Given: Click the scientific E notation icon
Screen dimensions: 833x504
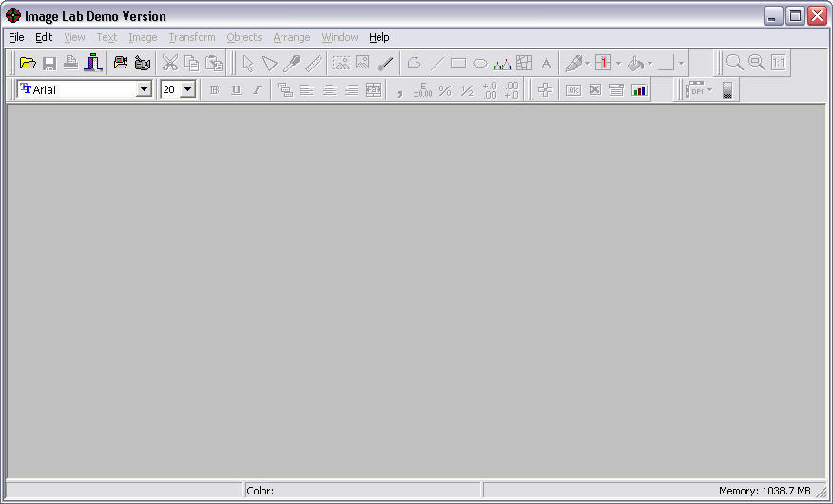Looking at the screenshot, I should click(x=423, y=89).
